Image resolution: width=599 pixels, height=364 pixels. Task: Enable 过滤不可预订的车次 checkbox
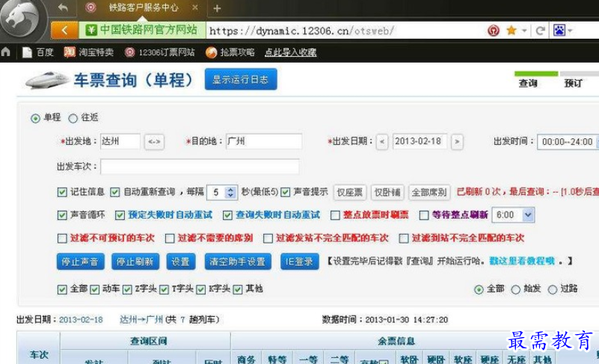62,238
